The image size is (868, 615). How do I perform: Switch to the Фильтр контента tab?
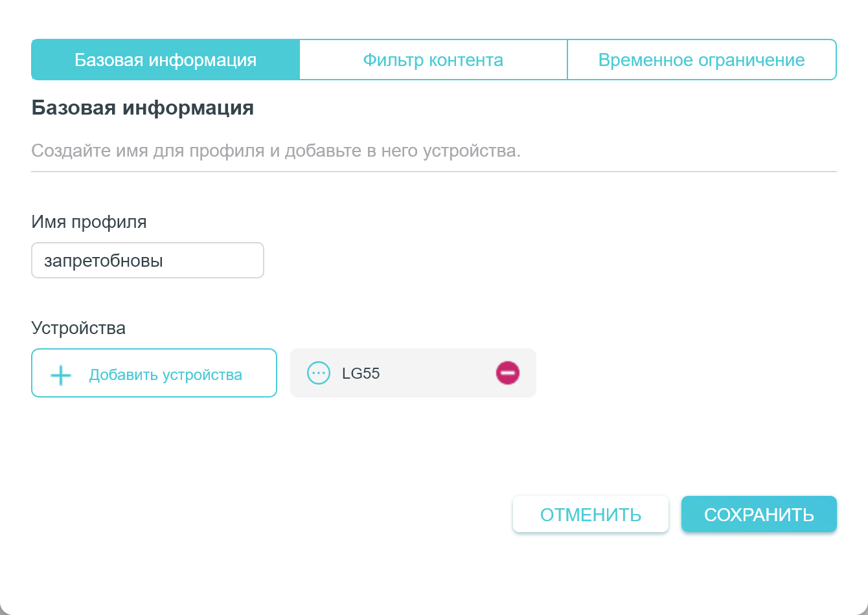click(x=433, y=60)
